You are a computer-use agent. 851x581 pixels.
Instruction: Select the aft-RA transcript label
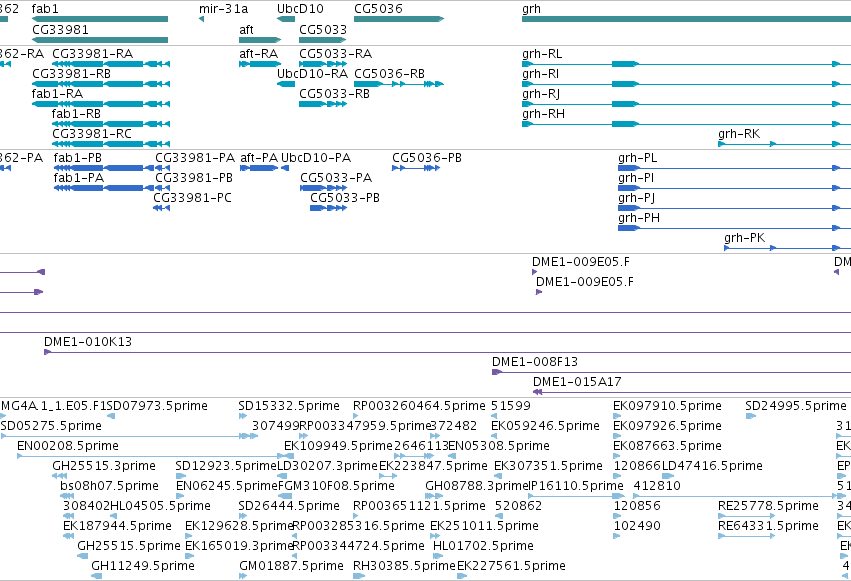259,54
